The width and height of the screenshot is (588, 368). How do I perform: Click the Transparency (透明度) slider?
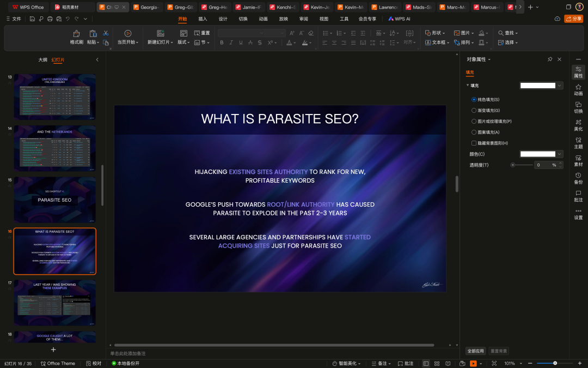[522, 165]
